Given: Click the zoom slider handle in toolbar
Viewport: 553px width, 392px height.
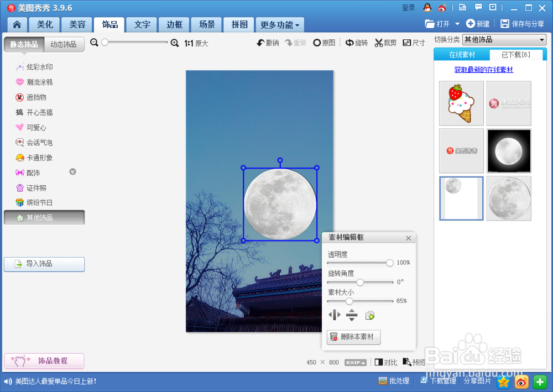Looking at the screenshot, I should (x=105, y=43).
